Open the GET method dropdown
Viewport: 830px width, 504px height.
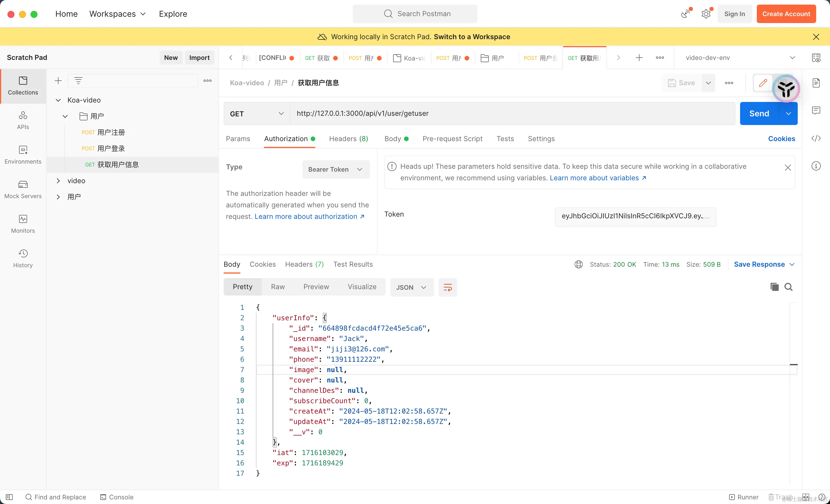pos(257,114)
